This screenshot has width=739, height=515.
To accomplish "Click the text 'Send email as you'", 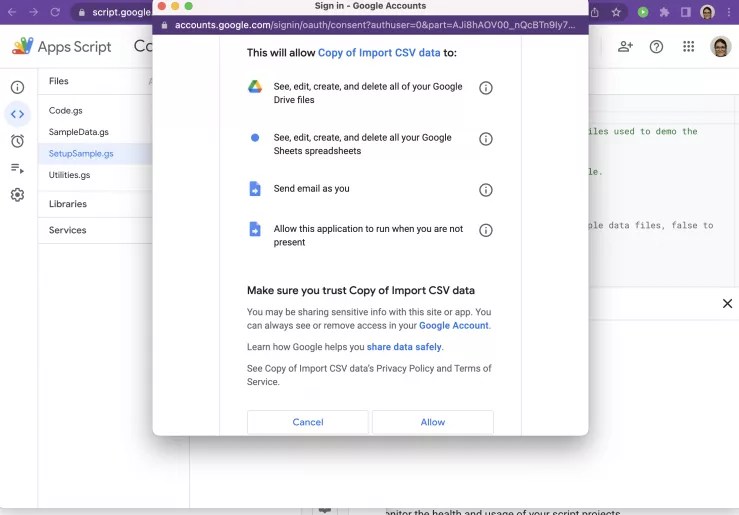I will 312,188.
